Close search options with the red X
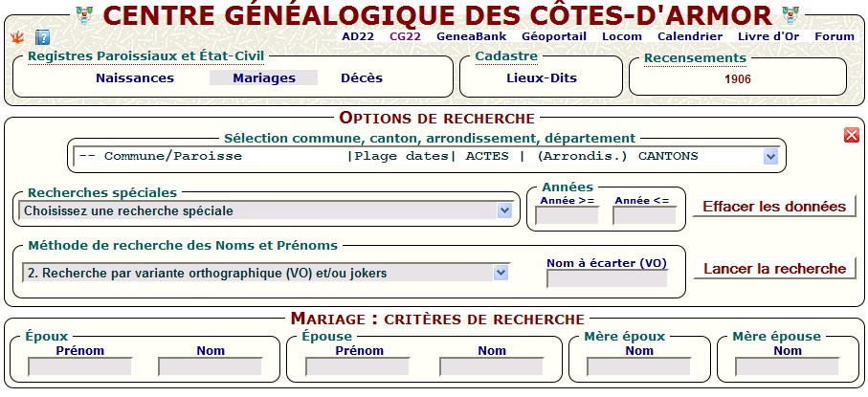 point(851,135)
